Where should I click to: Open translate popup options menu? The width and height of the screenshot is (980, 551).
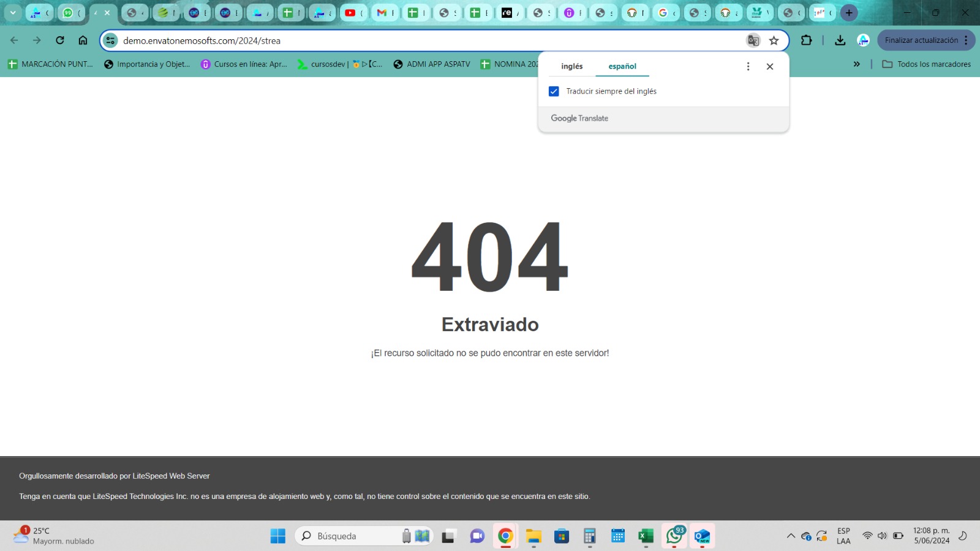[748, 66]
